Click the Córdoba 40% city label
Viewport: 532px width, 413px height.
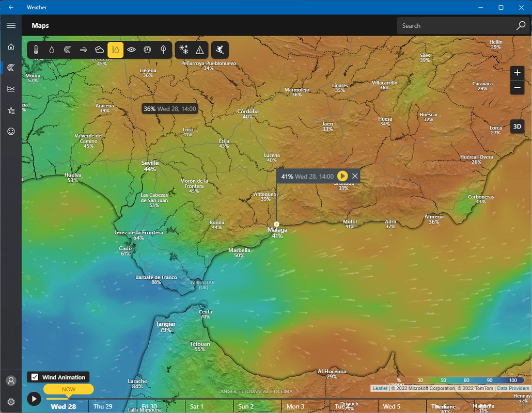click(x=248, y=114)
